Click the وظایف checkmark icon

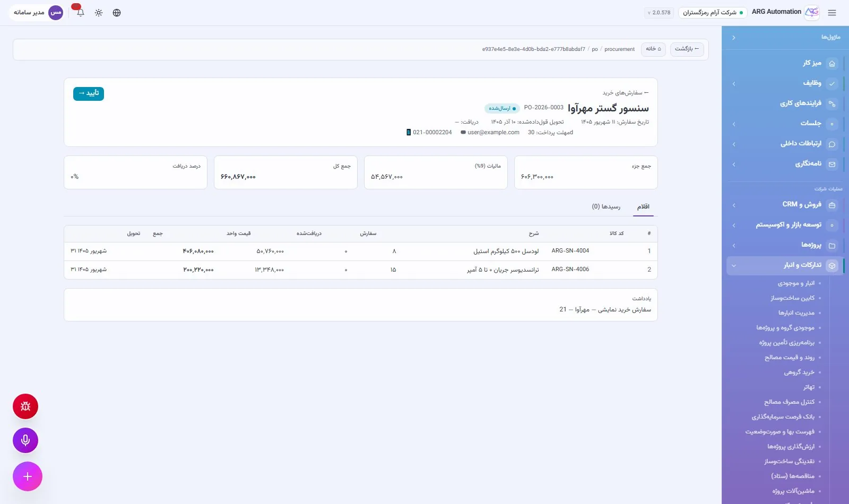pyautogui.click(x=832, y=83)
